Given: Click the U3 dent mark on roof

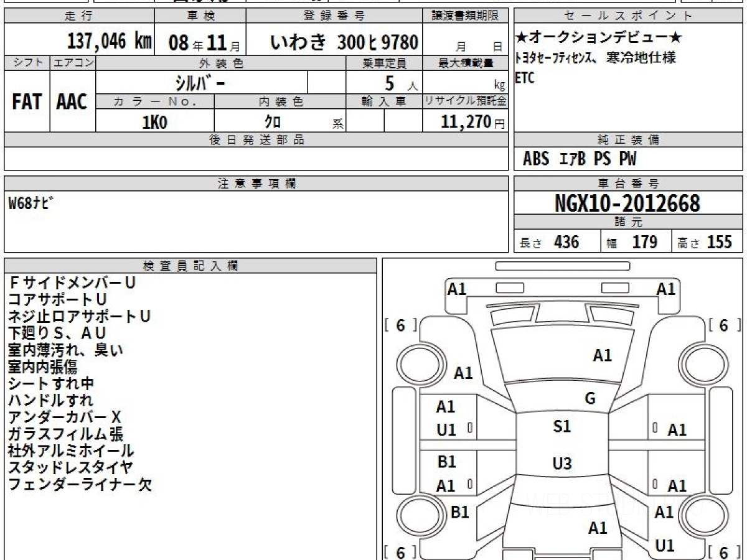Looking at the screenshot, I should [x=562, y=464].
